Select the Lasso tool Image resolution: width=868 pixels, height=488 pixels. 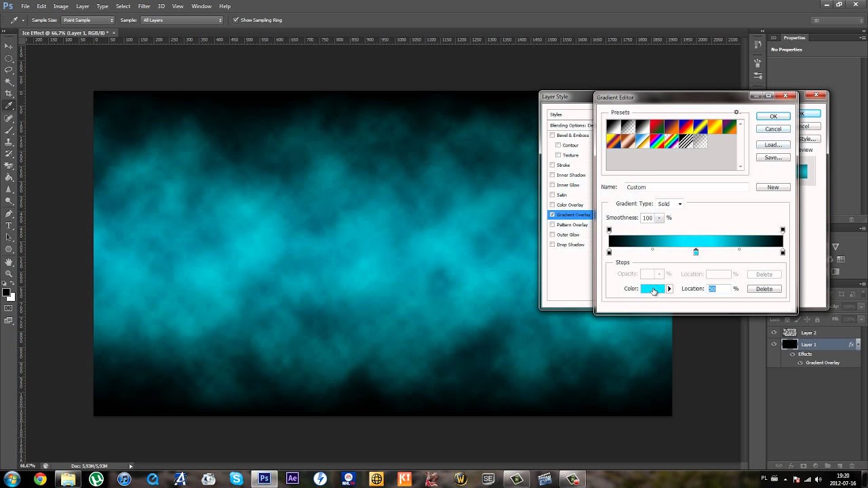(9, 70)
